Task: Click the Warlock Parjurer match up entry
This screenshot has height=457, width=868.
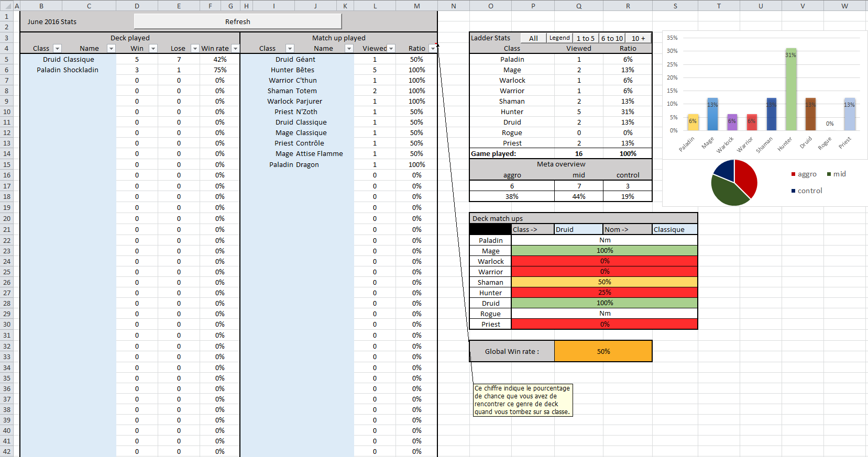Action: [x=294, y=101]
